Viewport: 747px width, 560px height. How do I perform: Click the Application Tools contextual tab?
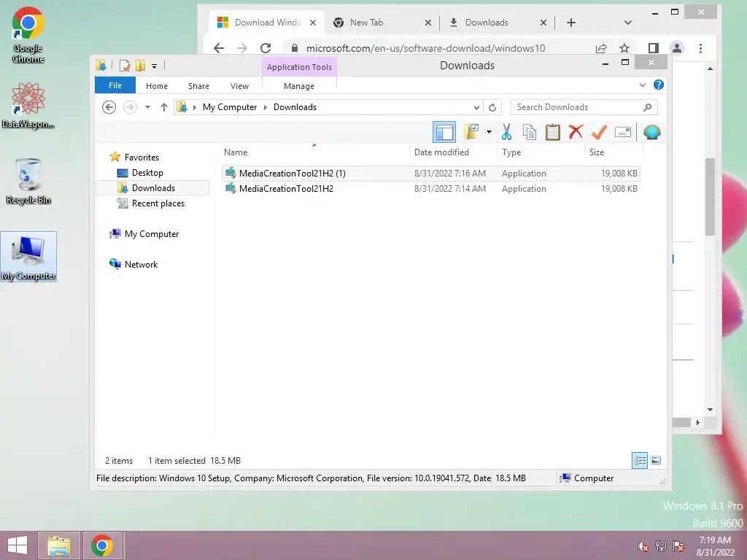click(299, 67)
